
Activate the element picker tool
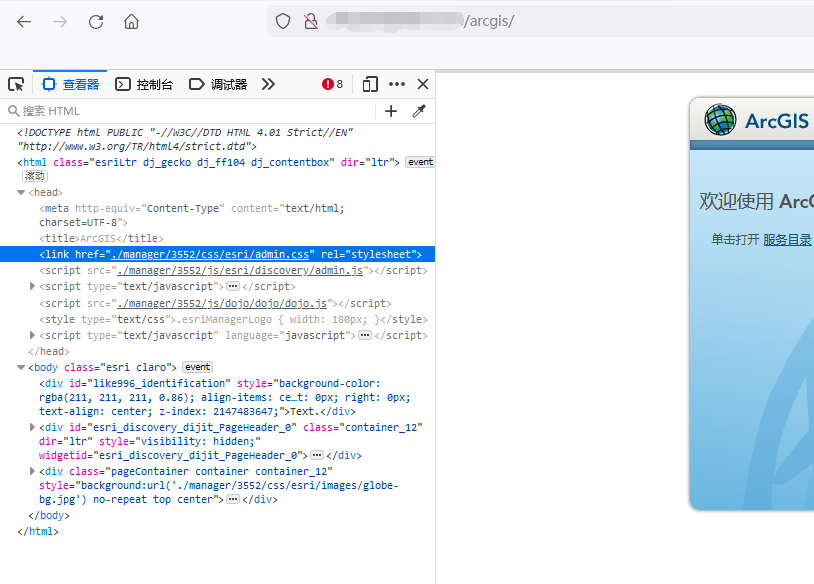tap(16, 84)
